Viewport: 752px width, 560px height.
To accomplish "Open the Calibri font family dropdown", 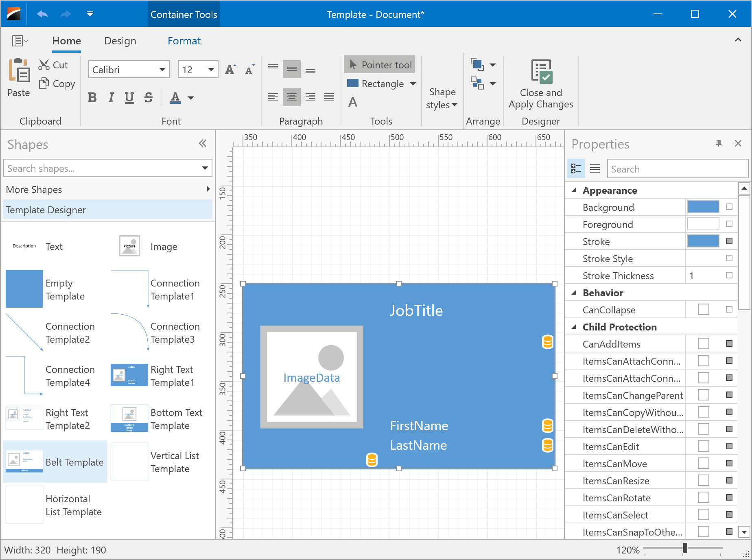I will click(162, 70).
